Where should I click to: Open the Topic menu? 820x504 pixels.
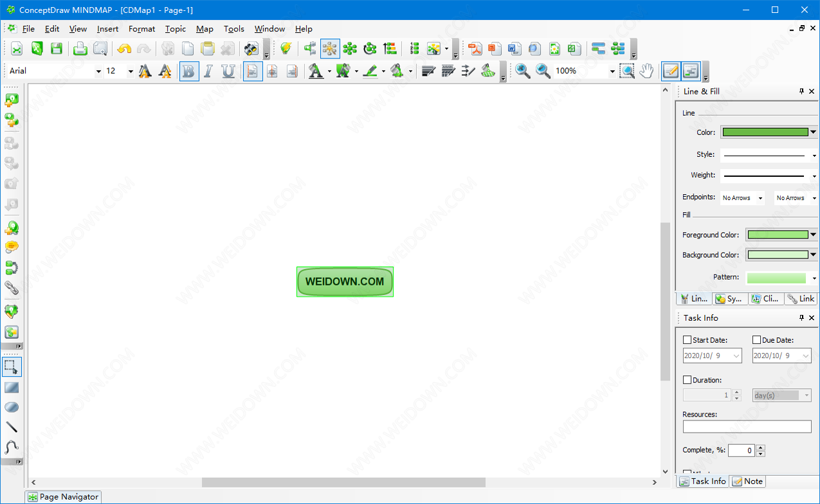click(175, 29)
